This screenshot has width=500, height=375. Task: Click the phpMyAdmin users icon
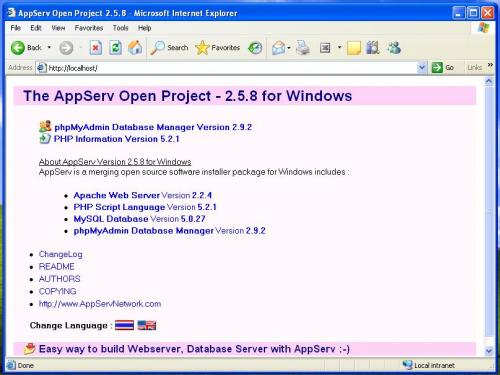[45, 126]
